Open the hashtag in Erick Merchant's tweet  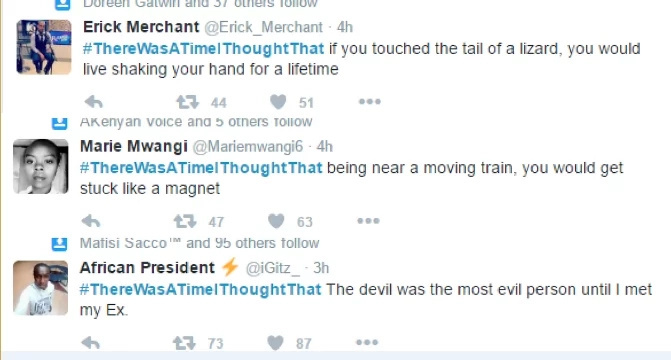point(204,49)
